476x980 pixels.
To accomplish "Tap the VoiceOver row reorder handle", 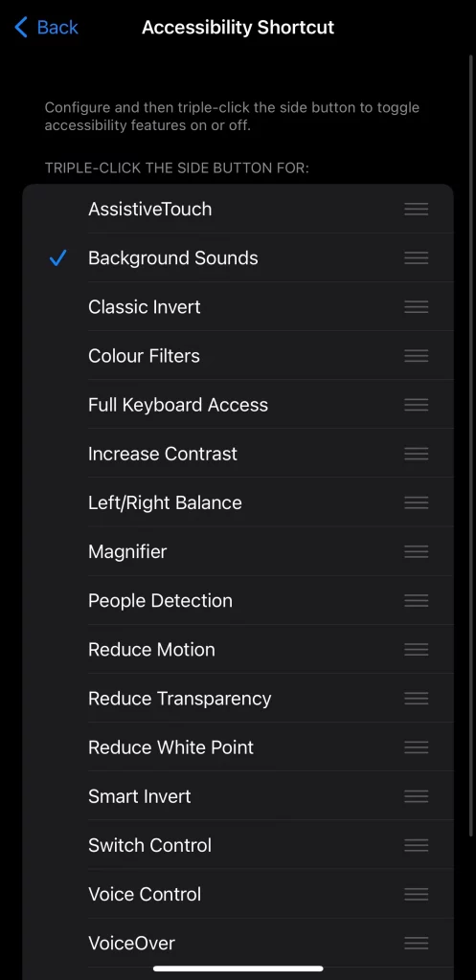I will click(x=416, y=943).
